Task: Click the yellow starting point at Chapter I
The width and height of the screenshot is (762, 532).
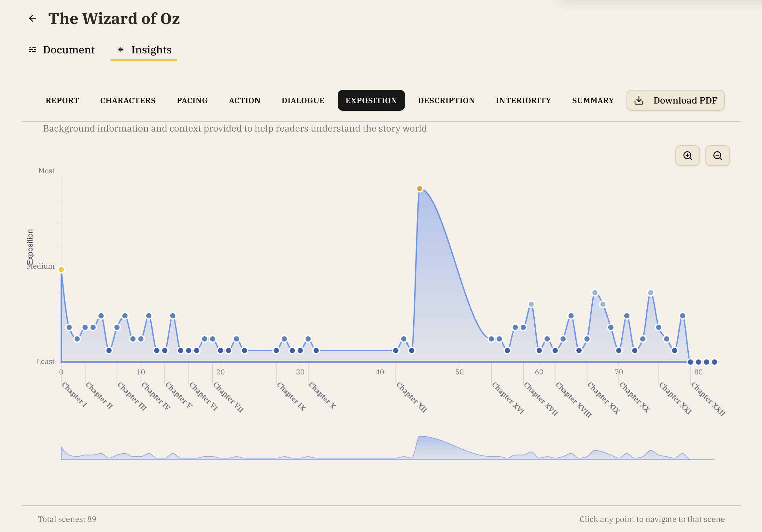Action: pyautogui.click(x=61, y=269)
